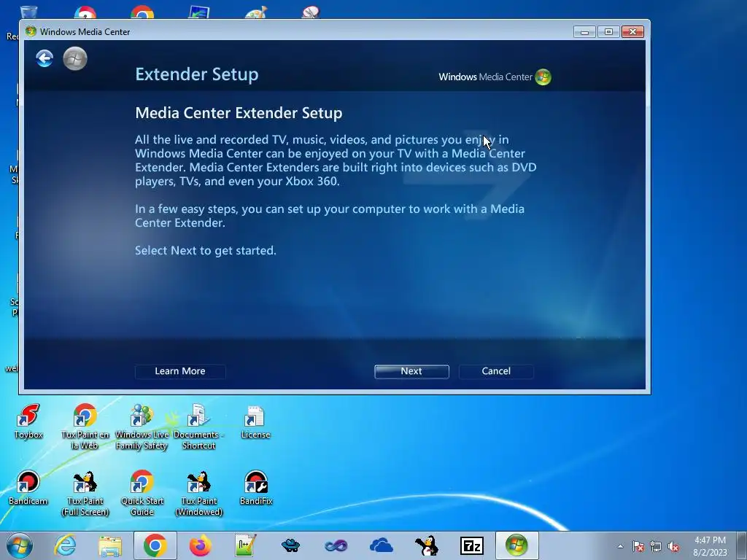Open 7-Zip from the taskbar
Image resolution: width=747 pixels, height=560 pixels.
472,545
